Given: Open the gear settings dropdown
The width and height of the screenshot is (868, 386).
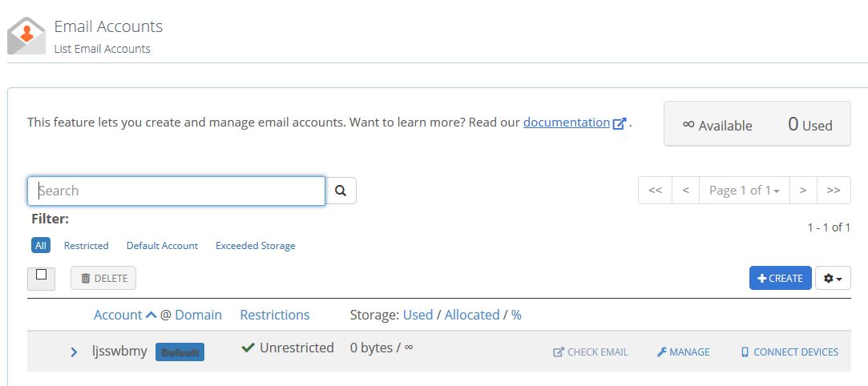Looking at the screenshot, I should (833, 278).
